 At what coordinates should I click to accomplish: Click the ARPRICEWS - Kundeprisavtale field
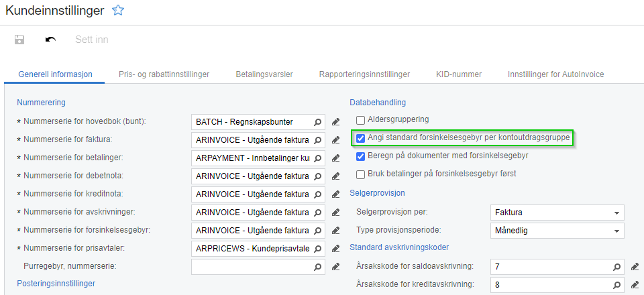[258, 248]
